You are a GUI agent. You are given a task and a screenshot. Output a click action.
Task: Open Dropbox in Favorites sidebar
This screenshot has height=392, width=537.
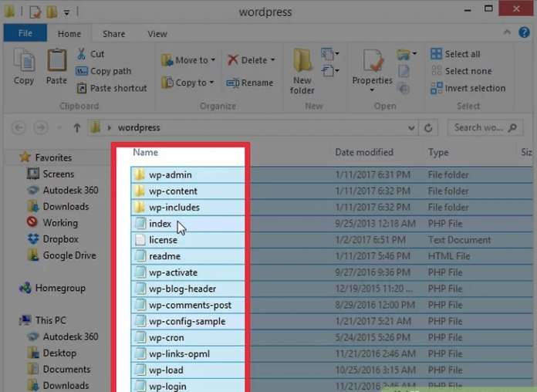[60, 239]
